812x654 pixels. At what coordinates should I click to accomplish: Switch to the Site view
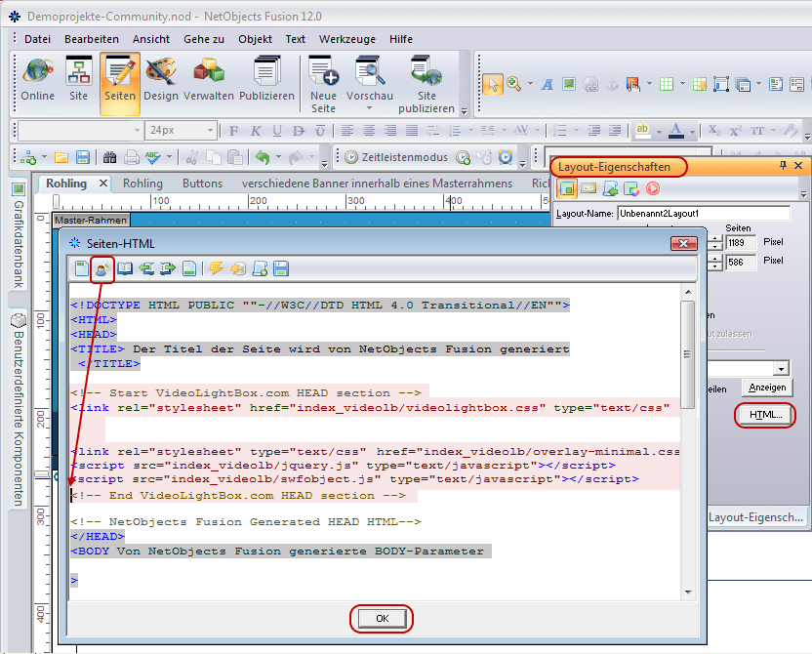(x=79, y=80)
